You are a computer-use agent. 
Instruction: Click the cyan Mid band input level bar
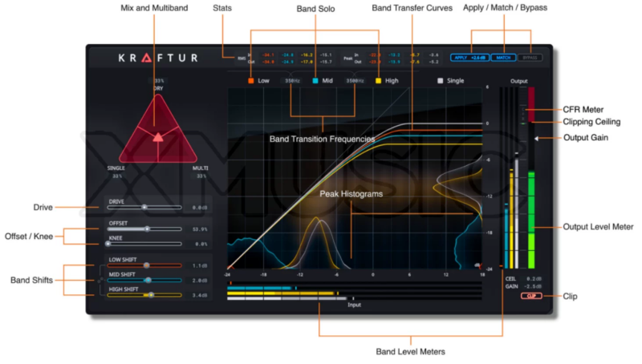[259, 288]
